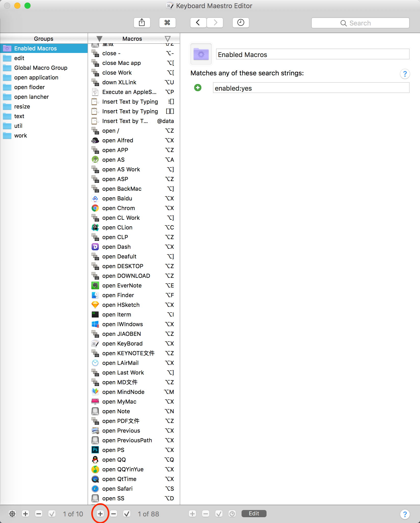This screenshot has width=420, height=523.
Task: Select the open LAirMail macro
Action: (x=134, y=363)
